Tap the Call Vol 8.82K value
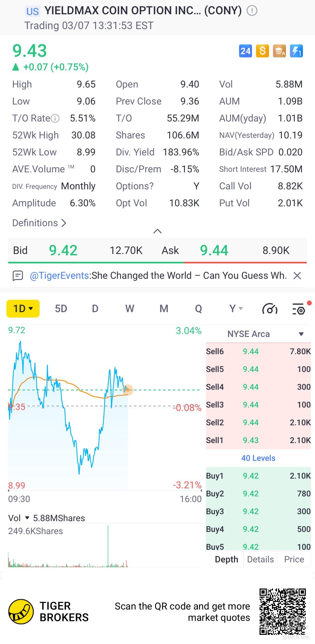315x644 pixels. coord(290,186)
